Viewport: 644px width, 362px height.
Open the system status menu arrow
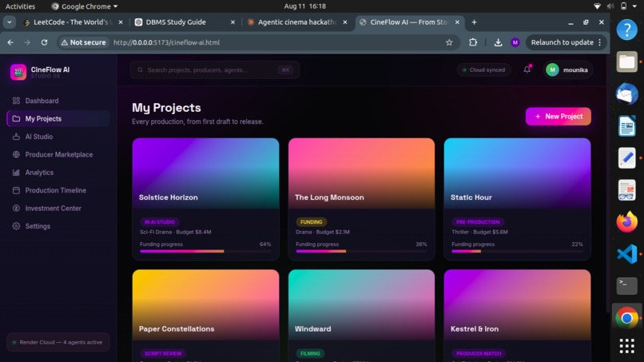click(635, 6)
